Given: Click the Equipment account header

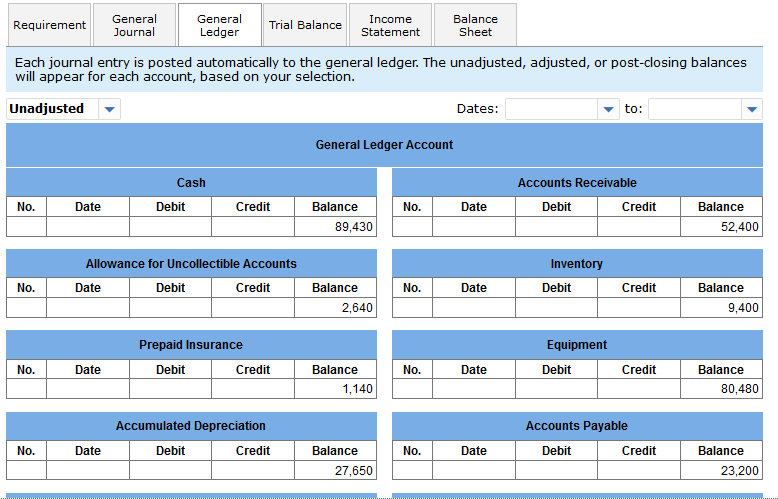Looking at the screenshot, I should click(x=577, y=345).
